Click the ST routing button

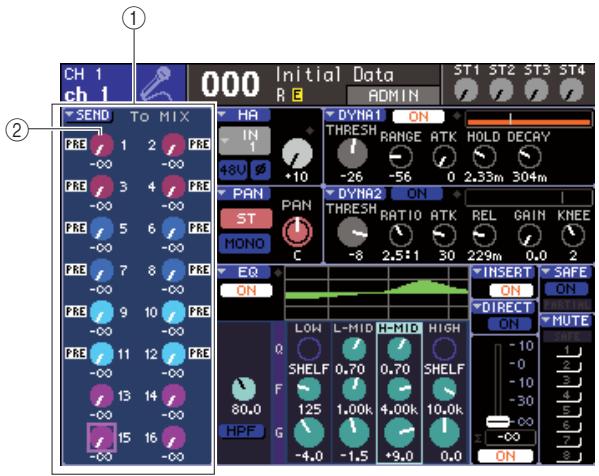246,219
